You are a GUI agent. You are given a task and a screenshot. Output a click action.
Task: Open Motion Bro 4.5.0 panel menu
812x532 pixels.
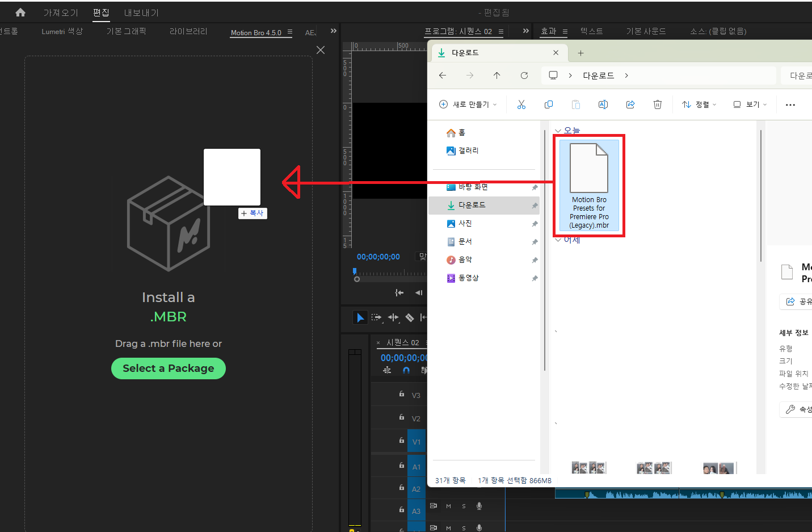(x=290, y=32)
